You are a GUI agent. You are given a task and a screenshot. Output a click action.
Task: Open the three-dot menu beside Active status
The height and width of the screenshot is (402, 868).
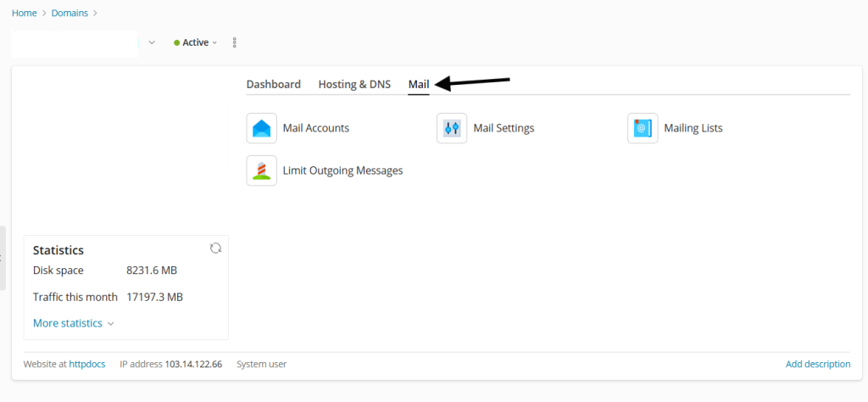coord(235,42)
